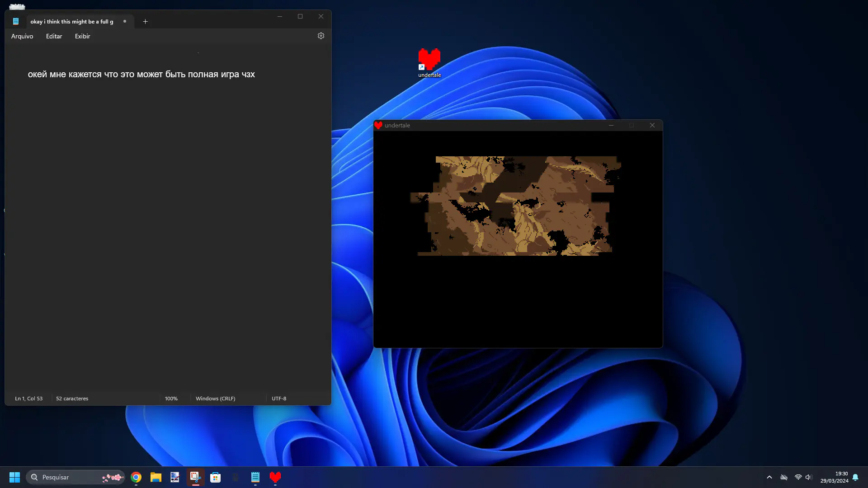The height and width of the screenshot is (488, 868).
Task: Click the Windows (CRLF) line ending indicator
Action: [x=215, y=399]
